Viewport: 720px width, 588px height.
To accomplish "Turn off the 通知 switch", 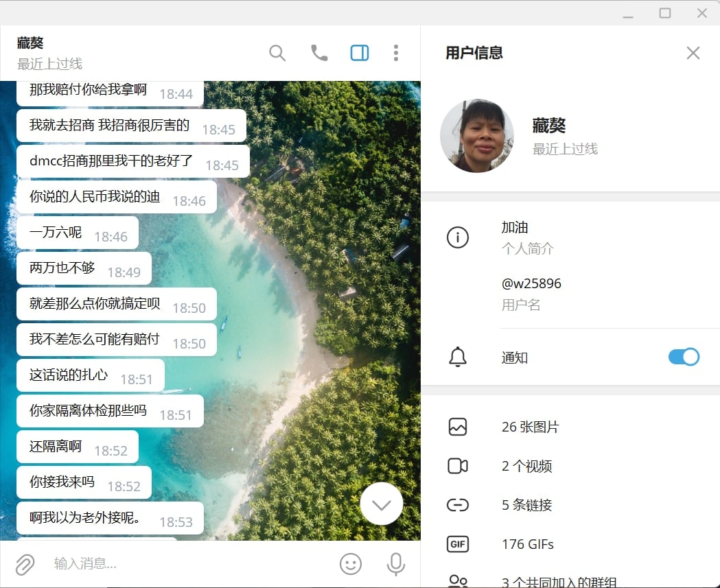I will pos(684,357).
